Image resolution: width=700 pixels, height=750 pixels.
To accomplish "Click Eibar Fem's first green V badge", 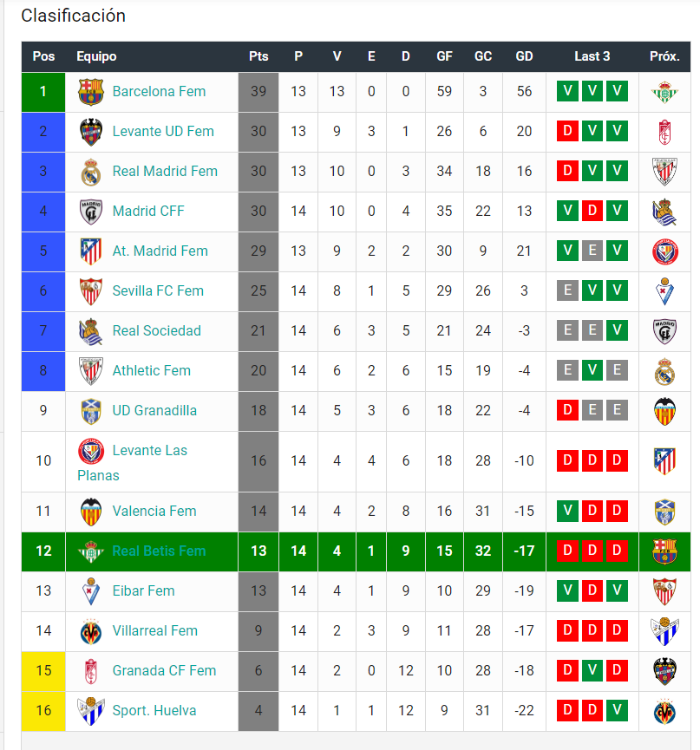I will (567, 590).
